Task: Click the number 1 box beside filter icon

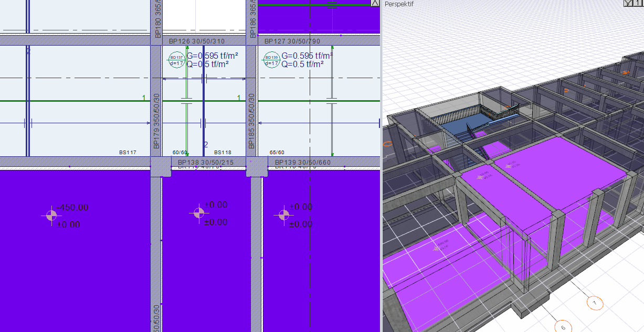Action: point(638,3)
